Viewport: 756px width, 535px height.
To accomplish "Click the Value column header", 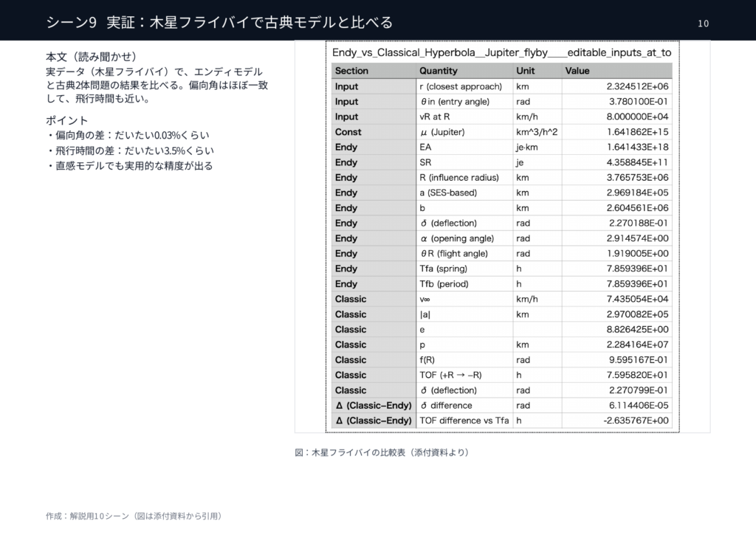I will tap(577, 71).
